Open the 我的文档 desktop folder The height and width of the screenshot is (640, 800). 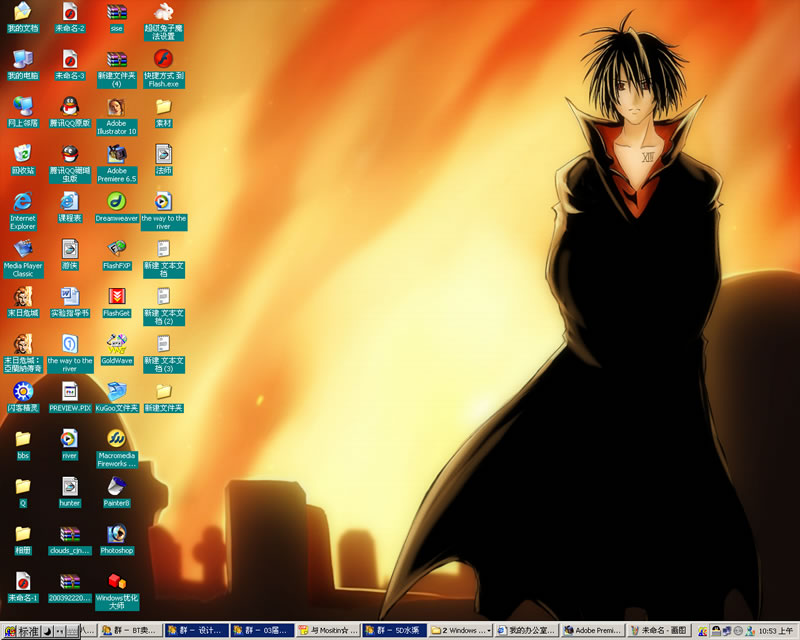(x=22, y=17)
